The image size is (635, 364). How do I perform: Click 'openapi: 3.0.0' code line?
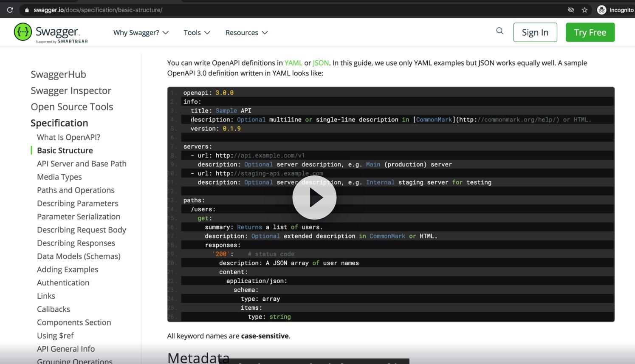[209, 93]
